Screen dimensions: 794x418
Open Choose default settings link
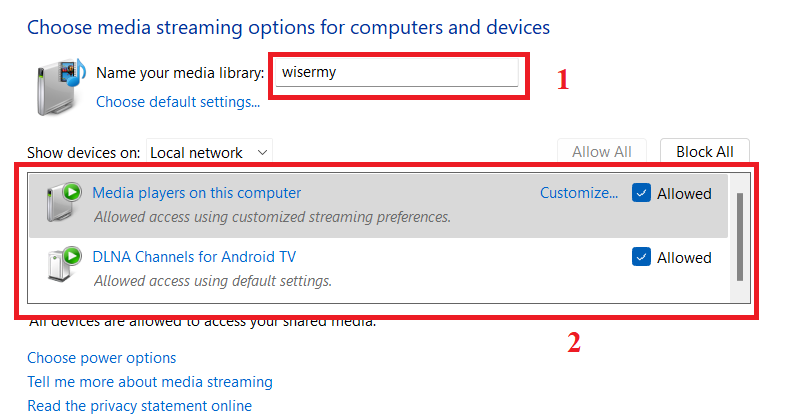pyautogui.click(x=178, y=102)
